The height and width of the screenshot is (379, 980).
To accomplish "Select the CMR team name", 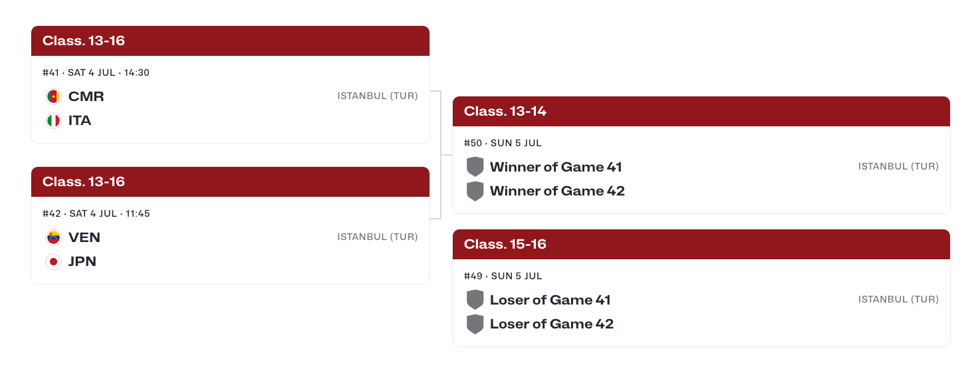I will tap(86, 96).
